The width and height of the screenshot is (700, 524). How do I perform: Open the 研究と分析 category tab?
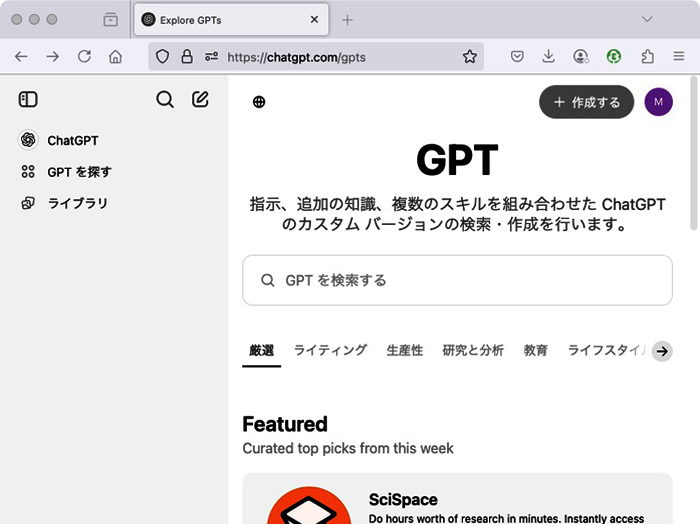coord(473,351)
